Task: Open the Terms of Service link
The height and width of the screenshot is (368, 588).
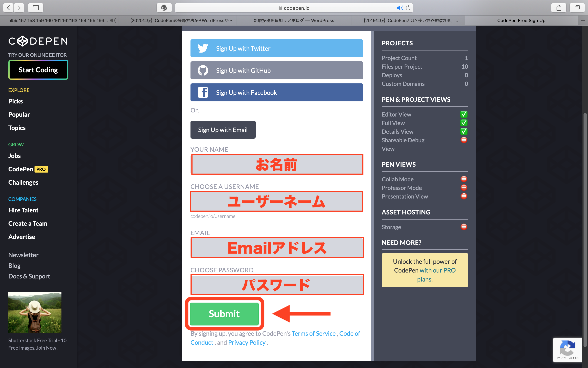Action: coord(313,333)
